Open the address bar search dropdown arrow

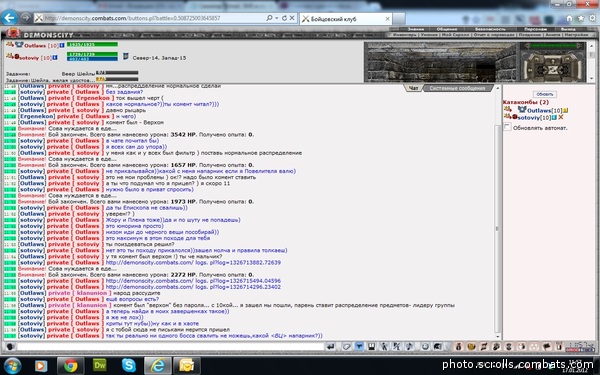tap(276, 18)
